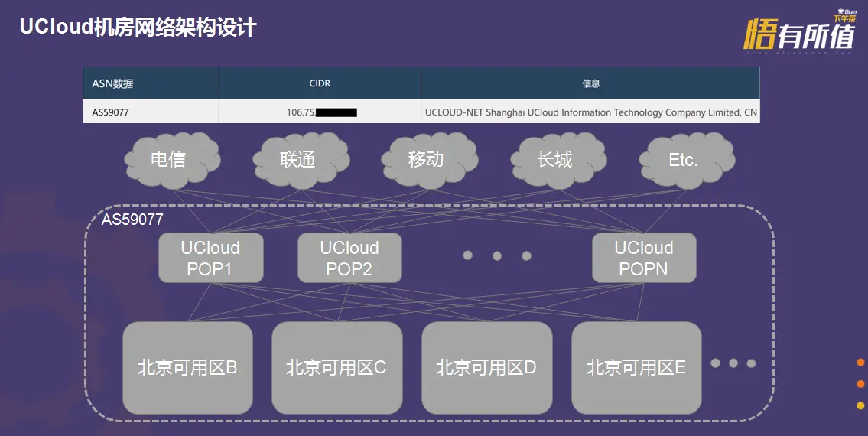Select the 106.75 CIDR cell
The width and height of the screenshot is (868, 436).
click(x=320, y=112)
